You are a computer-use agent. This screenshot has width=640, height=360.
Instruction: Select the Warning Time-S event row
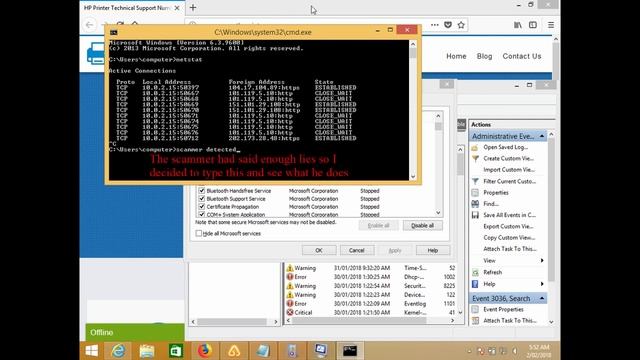371,268
